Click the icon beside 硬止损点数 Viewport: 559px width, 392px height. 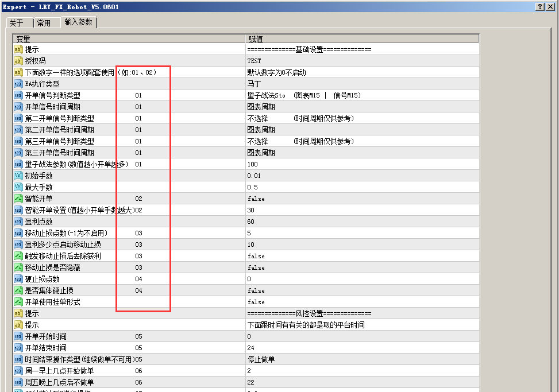(18, 279)
